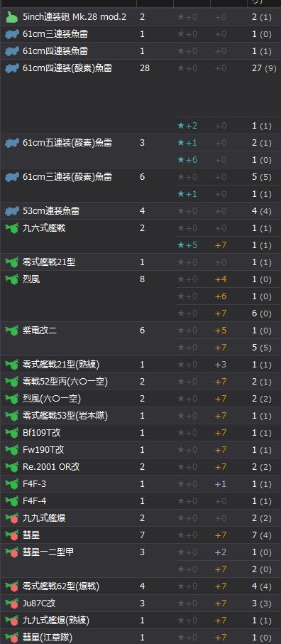
Task: Click the dive bomber icon beside 九九式艦爆(熟練)
Action: click(12, 620)
